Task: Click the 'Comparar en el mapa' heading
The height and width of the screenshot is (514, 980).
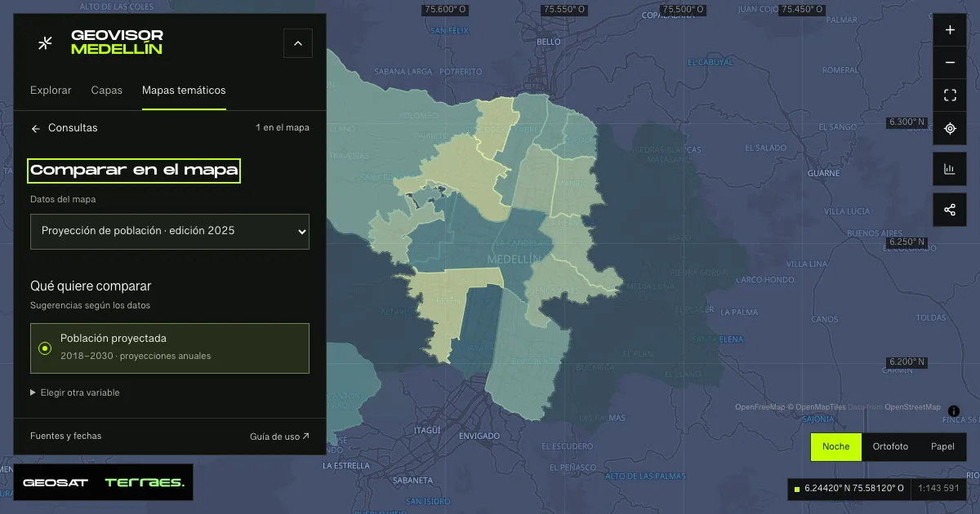Action: click(134, 171)
